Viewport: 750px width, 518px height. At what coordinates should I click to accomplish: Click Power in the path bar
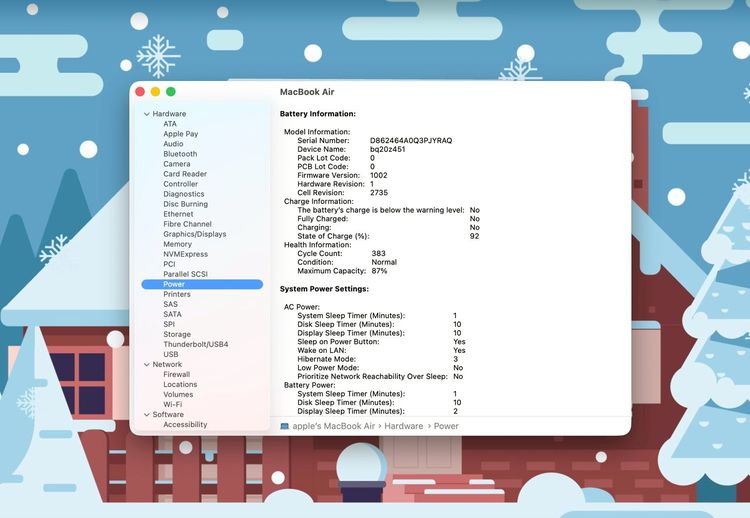click(446, 426)
